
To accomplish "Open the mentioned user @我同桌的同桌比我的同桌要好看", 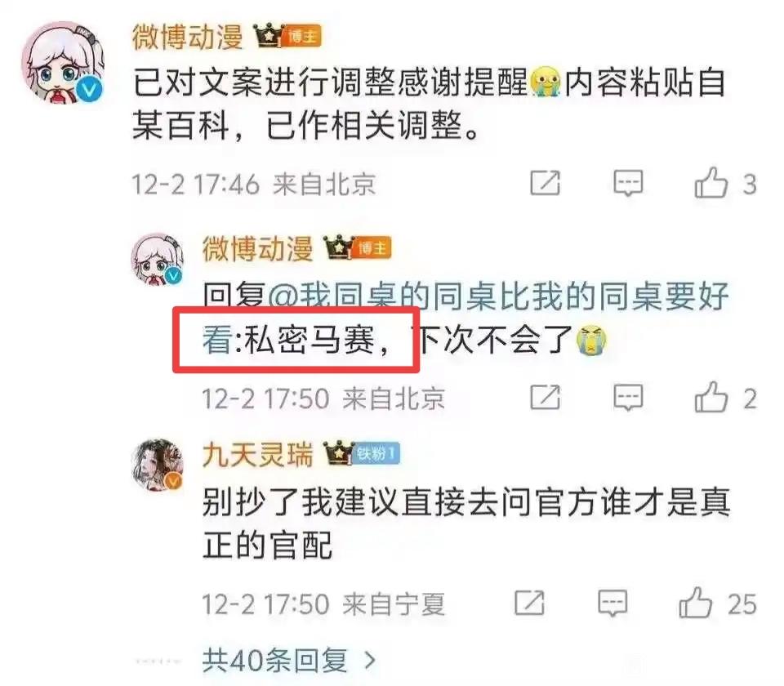I will [465, 318].
